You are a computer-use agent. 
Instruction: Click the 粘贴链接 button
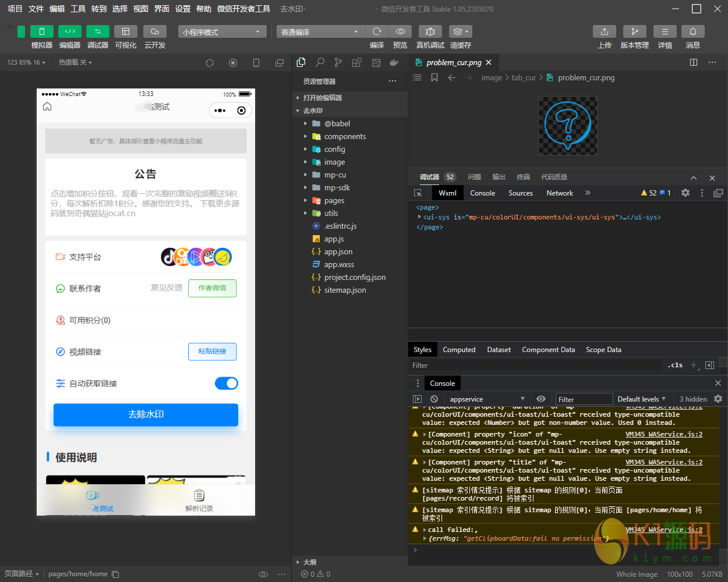[212, 352]
